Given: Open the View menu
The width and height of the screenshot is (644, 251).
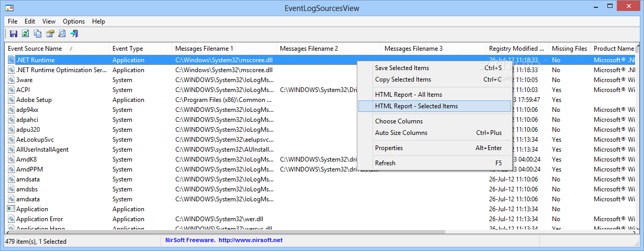Looking at the screenshot, I should (x=49, y=21).
